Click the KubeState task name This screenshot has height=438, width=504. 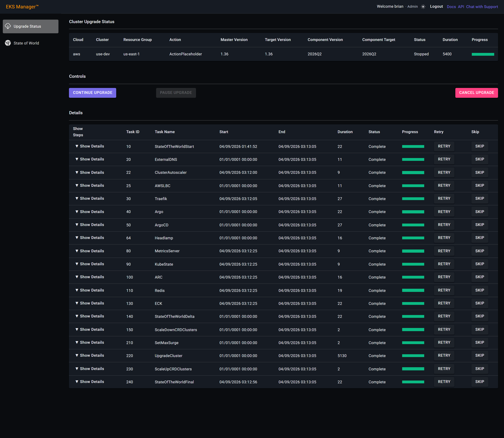click(164, 264)
